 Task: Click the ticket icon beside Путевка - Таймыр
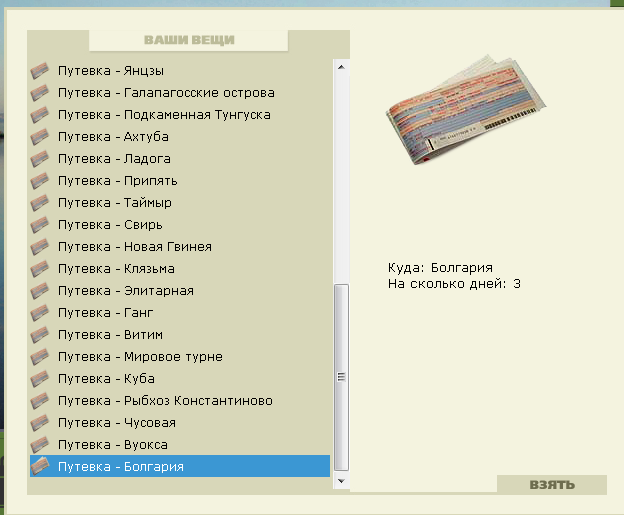39,203
